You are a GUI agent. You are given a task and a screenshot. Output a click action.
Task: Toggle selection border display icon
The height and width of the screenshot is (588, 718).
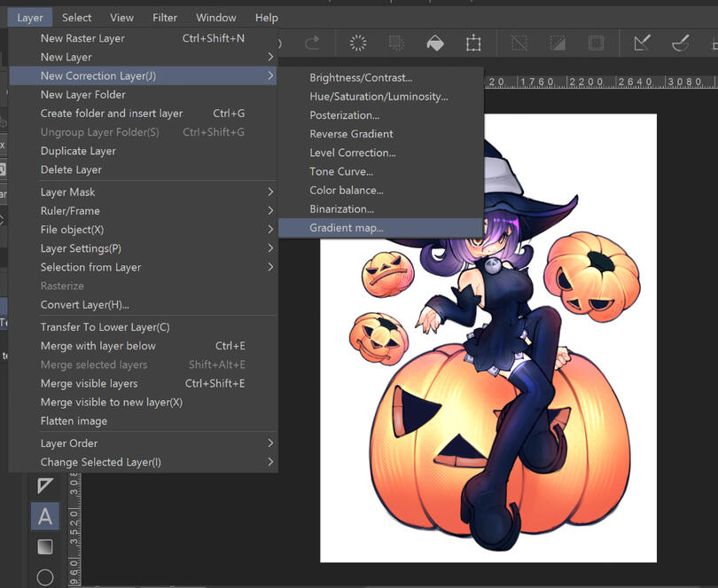(597, 43)
